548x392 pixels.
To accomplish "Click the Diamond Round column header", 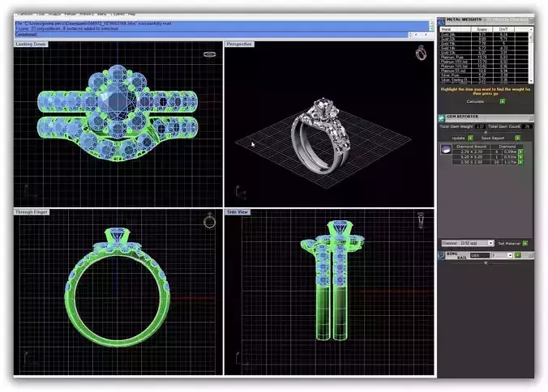I will click(x=472, y=147).
